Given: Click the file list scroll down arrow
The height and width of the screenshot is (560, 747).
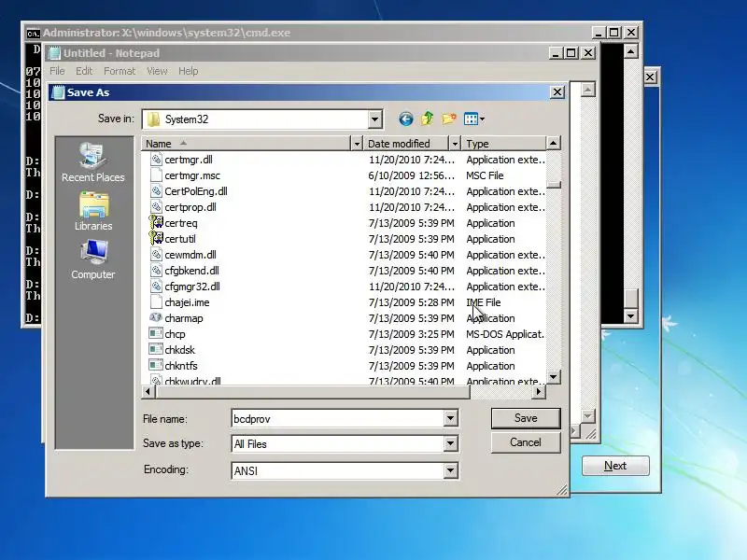Looking at the screenshot, I should click(553, 377).
